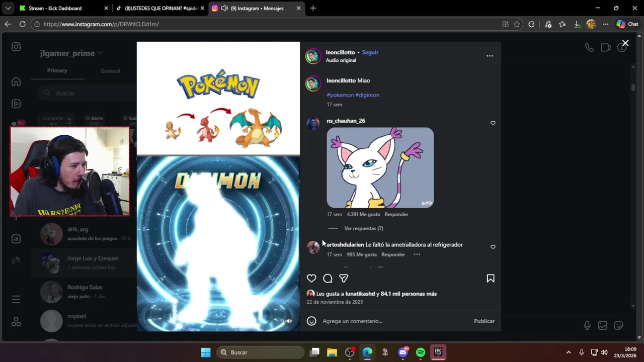Open the browser downloads icon
The width and height of the screenshot is (644, 362).
tap(577, 24)
